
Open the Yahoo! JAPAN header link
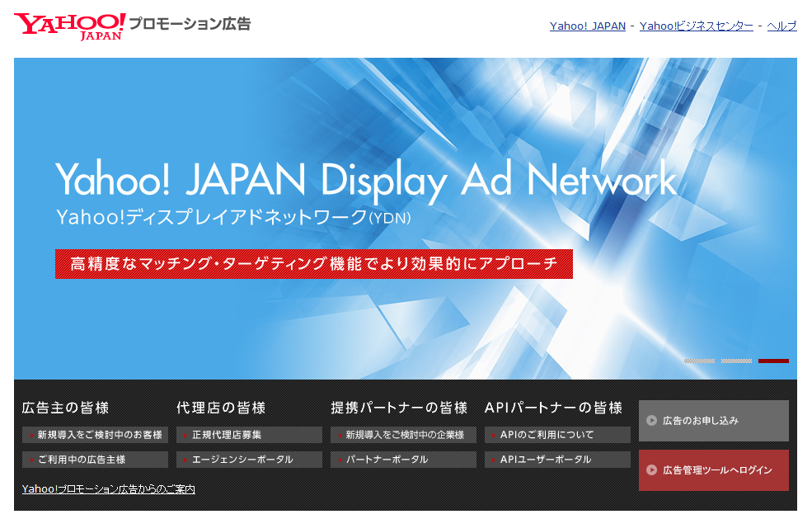(x=587, y=26)
